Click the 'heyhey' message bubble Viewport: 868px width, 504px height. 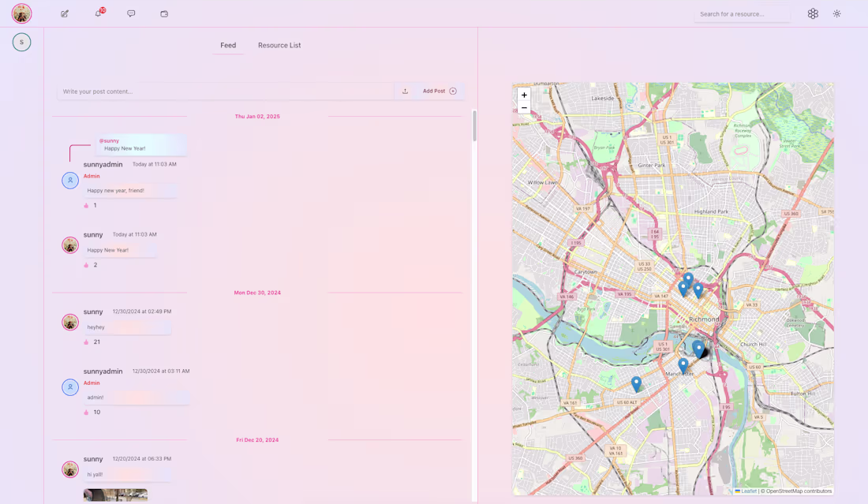coord(127,327)
